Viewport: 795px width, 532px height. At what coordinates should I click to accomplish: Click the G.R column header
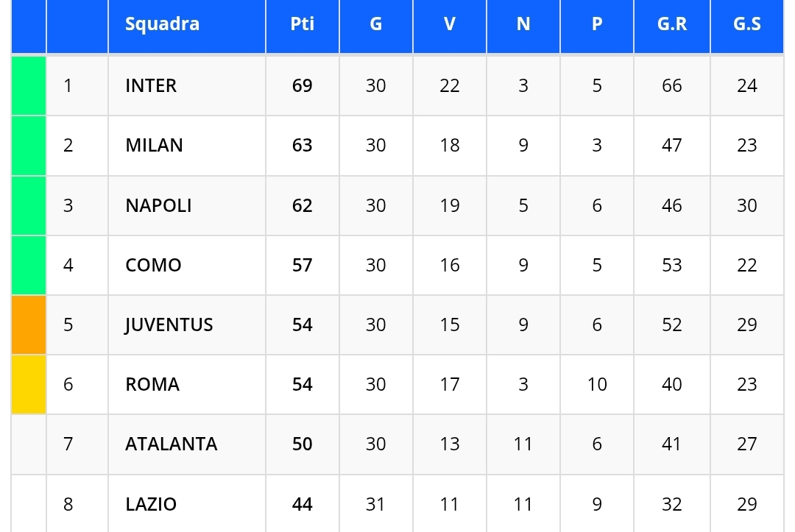point(671,24)
